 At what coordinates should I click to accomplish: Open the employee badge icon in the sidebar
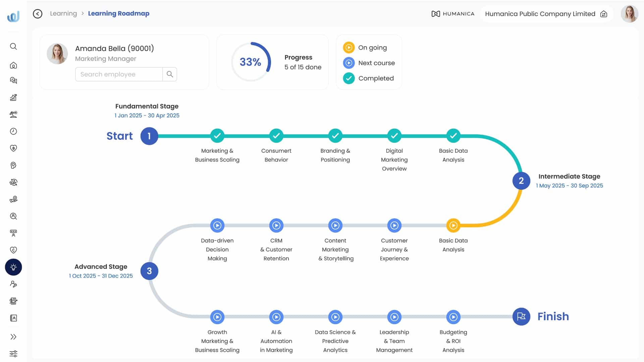[13, 233]
